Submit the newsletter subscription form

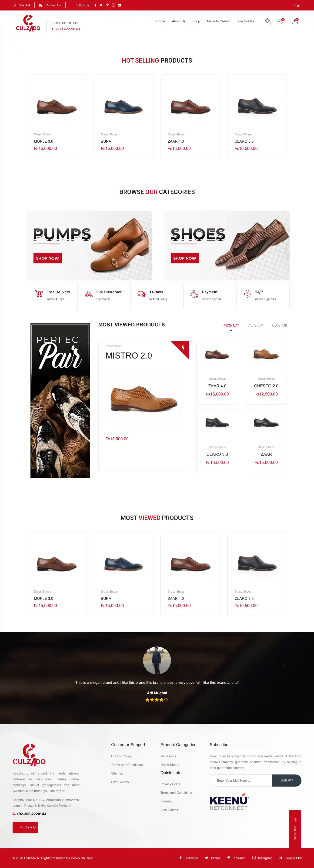point(287,780)
